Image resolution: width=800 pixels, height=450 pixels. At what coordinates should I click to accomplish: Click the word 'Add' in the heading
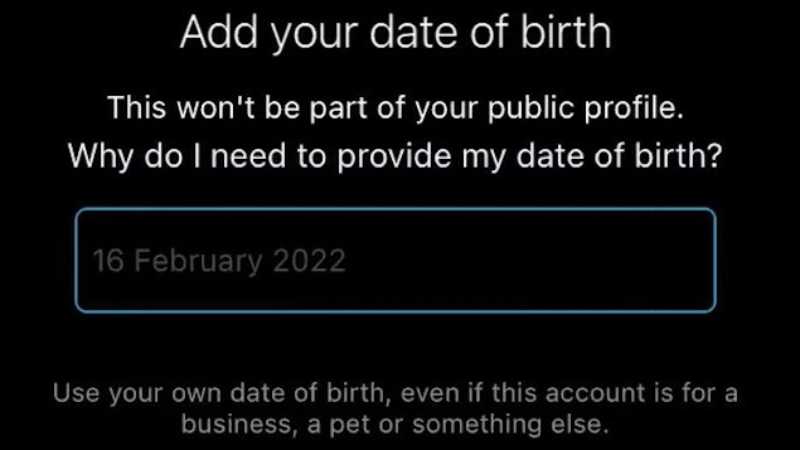pos(219,32)
